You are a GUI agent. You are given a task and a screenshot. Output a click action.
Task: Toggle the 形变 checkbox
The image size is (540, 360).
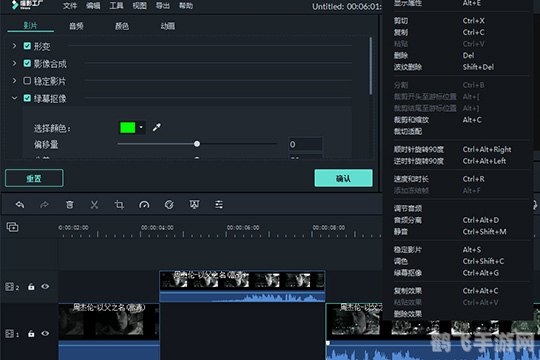pyautogui.click(x=27, y=46)
